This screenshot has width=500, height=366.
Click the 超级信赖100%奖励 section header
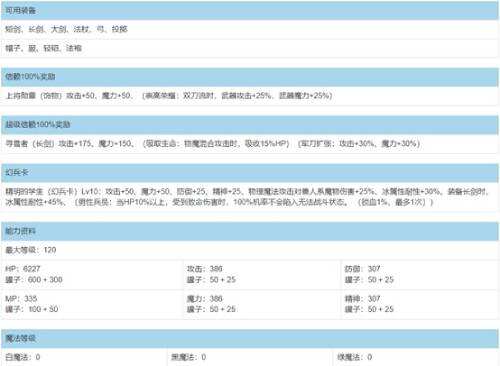[x=250, y=125]
